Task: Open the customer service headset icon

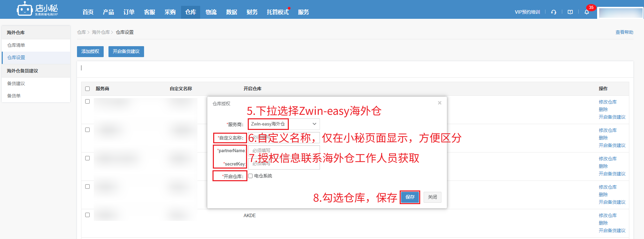Action: click(x=554, y=12)
